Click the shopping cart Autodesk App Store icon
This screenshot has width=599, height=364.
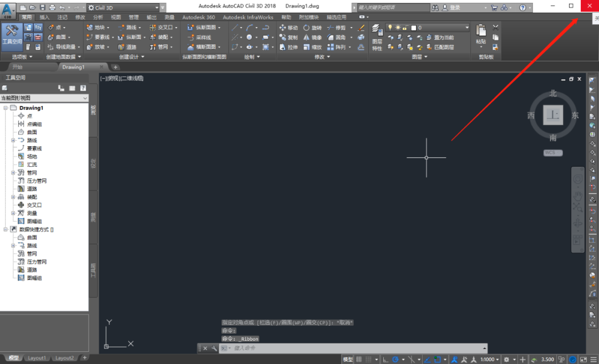(x=494, y=7)
